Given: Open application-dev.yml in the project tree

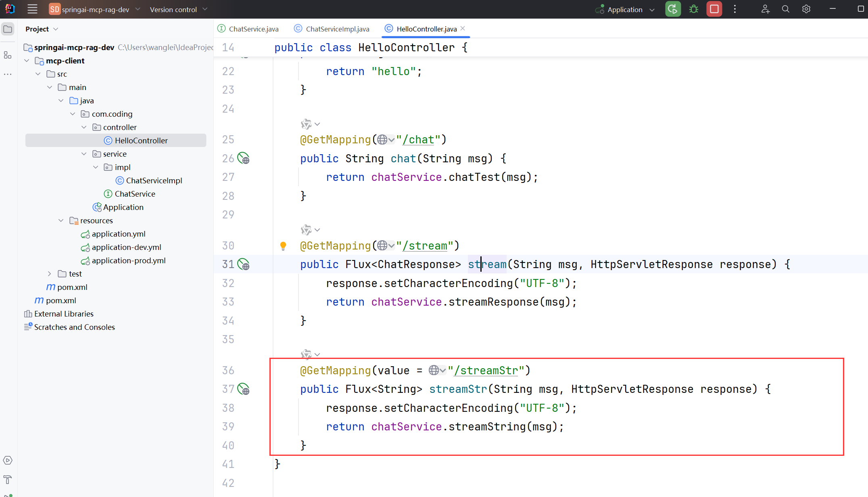Looking at the screenshot, I should coord(126,247).
